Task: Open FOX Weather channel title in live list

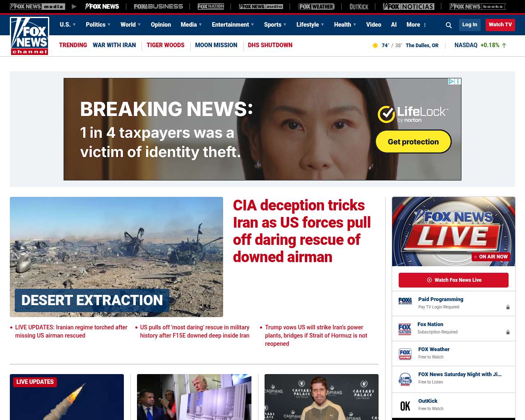Action: point(434,349)
